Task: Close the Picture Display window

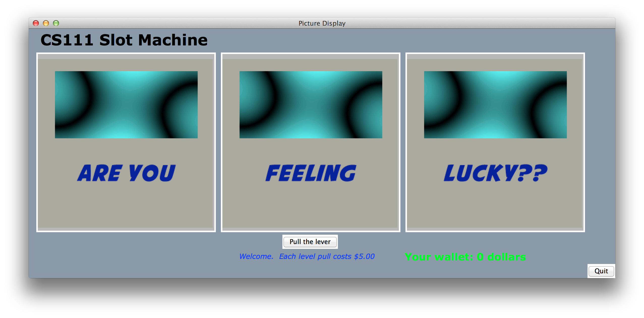Action: (x=36, y=23)
